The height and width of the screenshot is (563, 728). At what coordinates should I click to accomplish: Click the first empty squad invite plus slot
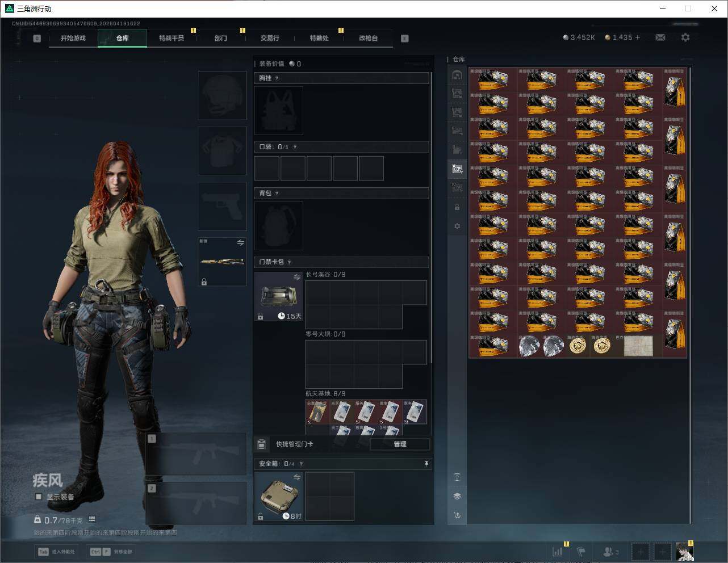tap(640, 552)
